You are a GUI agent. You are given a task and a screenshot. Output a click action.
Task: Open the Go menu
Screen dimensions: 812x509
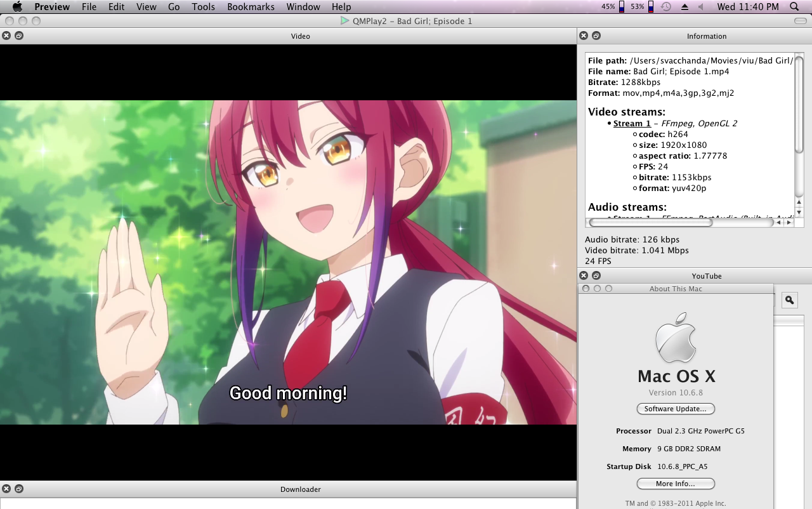coord(174,7)
